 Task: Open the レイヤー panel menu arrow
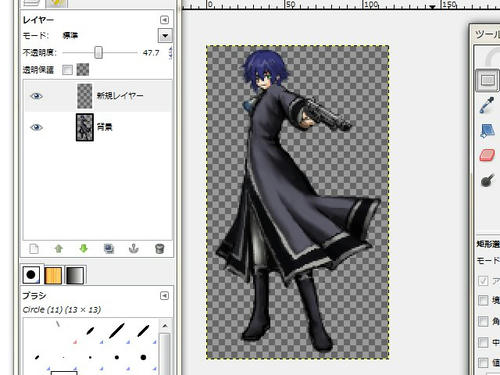coord(164,20)
